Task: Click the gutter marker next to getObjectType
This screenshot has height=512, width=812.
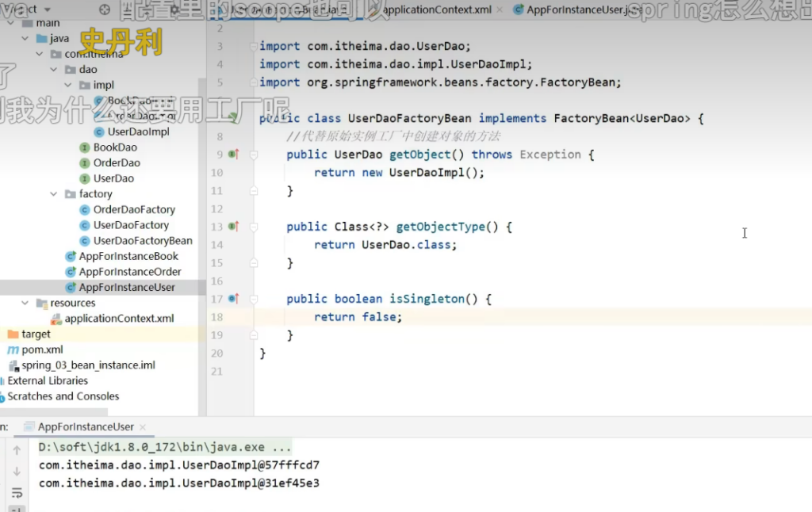Action: (x=233, y=227)
